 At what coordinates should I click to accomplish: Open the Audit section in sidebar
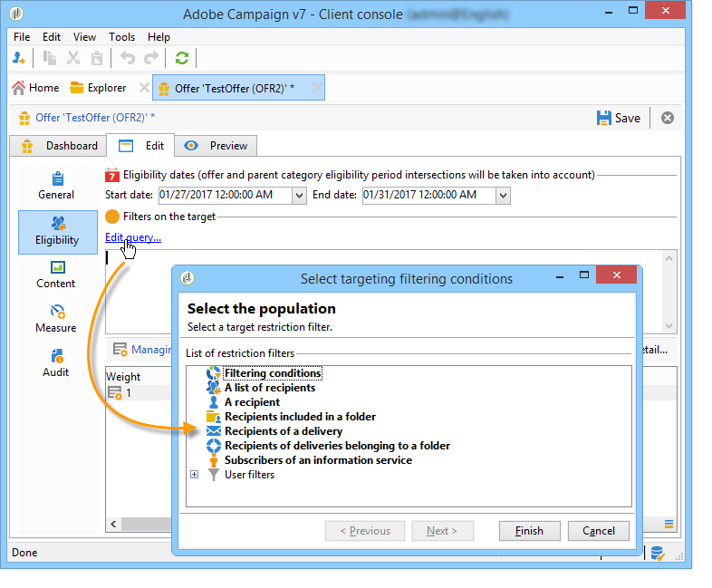coord(56,363)
